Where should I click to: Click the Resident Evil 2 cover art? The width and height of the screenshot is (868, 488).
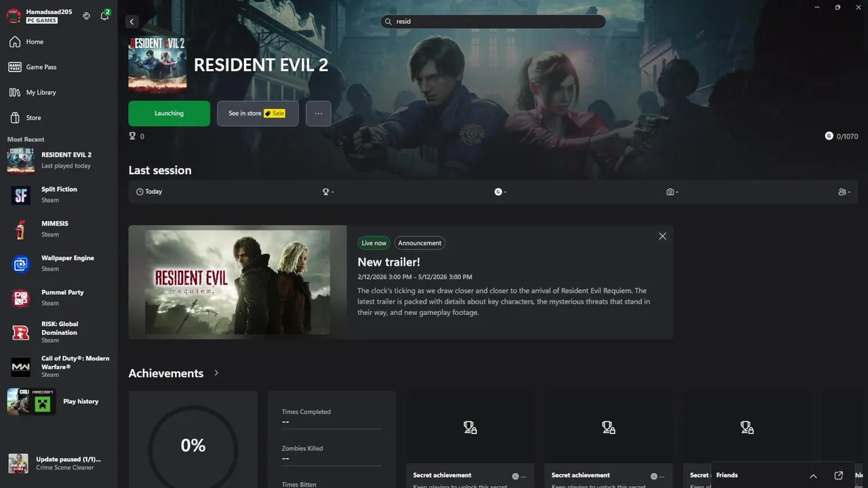(157, 64)
